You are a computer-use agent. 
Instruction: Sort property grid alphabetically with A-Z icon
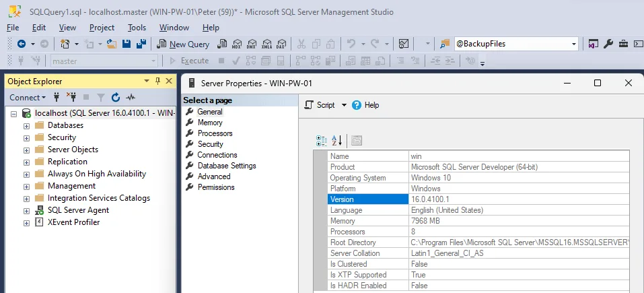[x=336, y=141]
